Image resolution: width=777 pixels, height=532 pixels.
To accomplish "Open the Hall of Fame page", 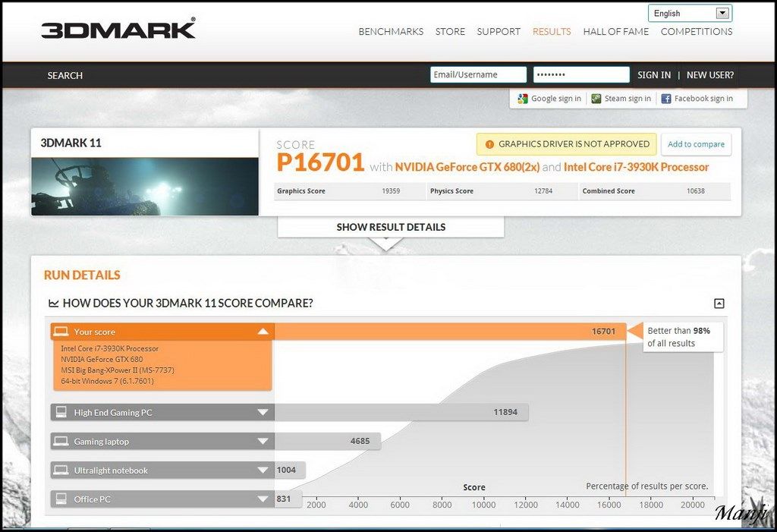I will point(616,31).
